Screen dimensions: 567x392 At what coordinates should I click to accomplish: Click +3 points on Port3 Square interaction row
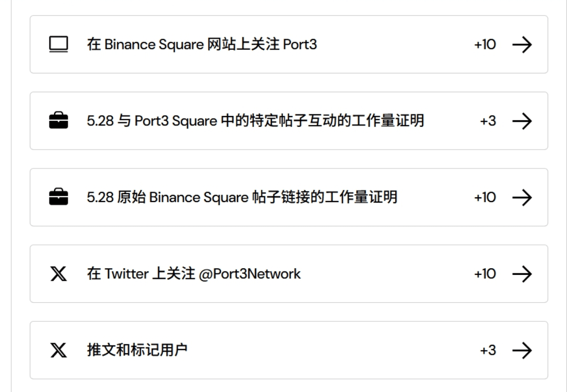[488, 121]
